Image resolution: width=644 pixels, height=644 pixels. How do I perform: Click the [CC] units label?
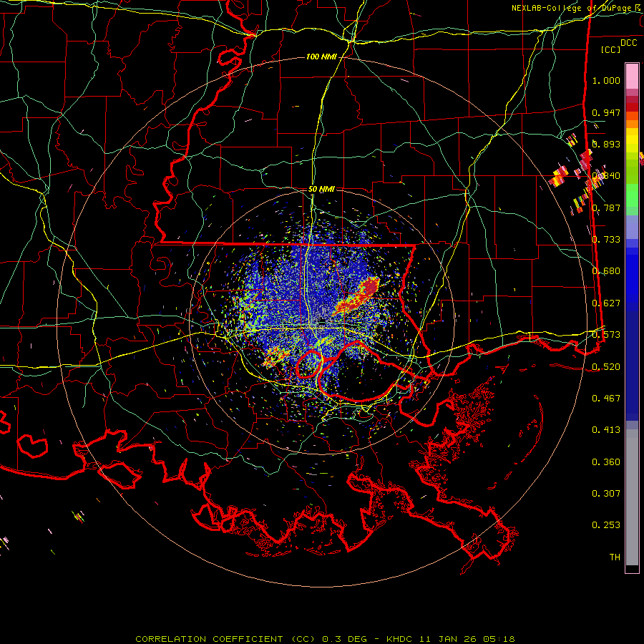[x=611, y=49]
